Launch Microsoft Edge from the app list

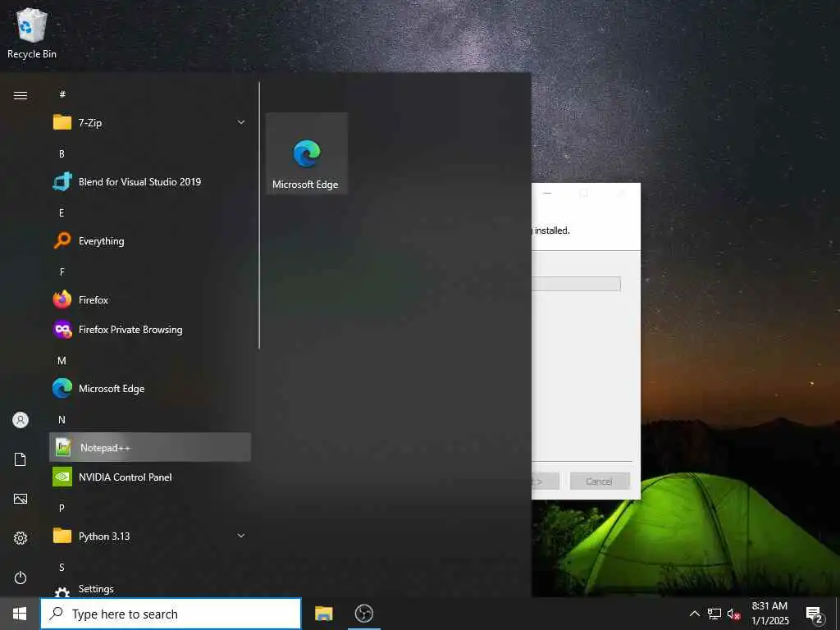point(150,388)
